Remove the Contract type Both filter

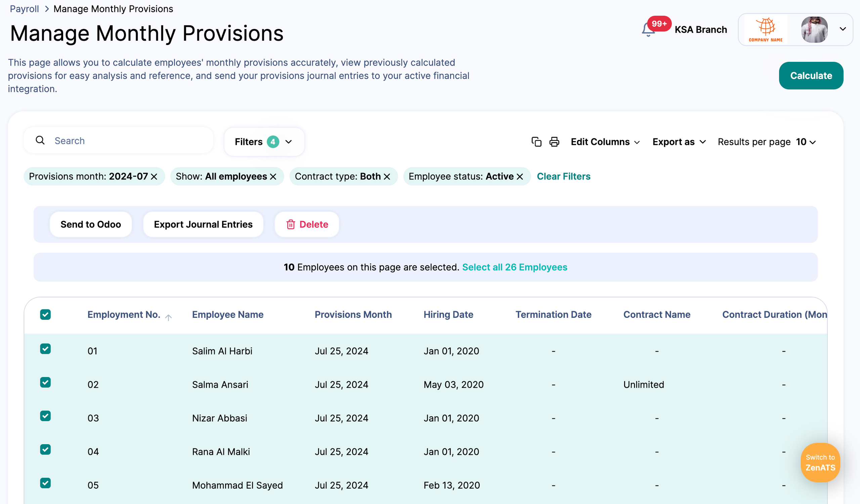pos(387,176)
